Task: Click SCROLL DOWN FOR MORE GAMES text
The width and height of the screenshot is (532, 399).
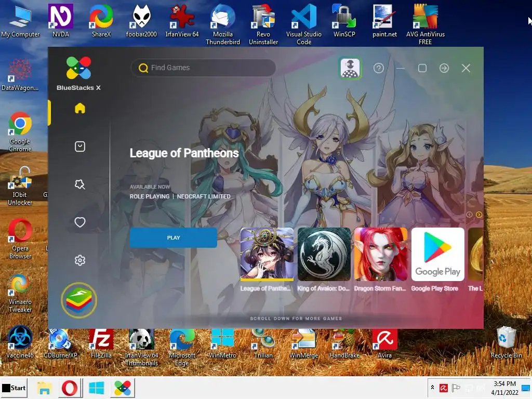Action: tap(296, 318)
